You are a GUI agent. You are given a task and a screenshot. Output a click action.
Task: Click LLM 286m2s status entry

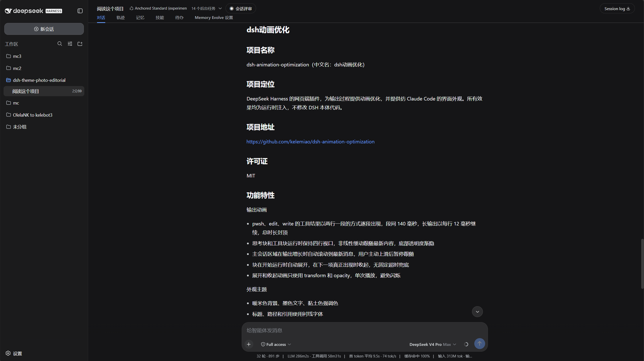click(x=314, y=356)
